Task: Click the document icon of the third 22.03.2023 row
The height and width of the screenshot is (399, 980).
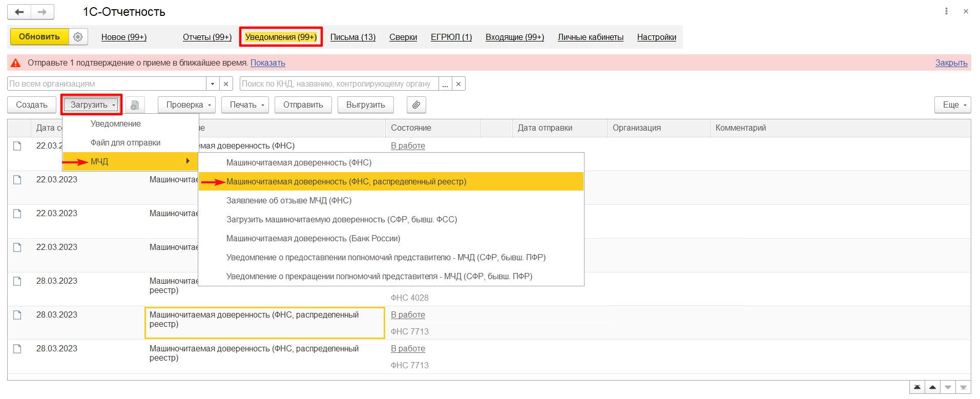Action: [x=17, y=214]
